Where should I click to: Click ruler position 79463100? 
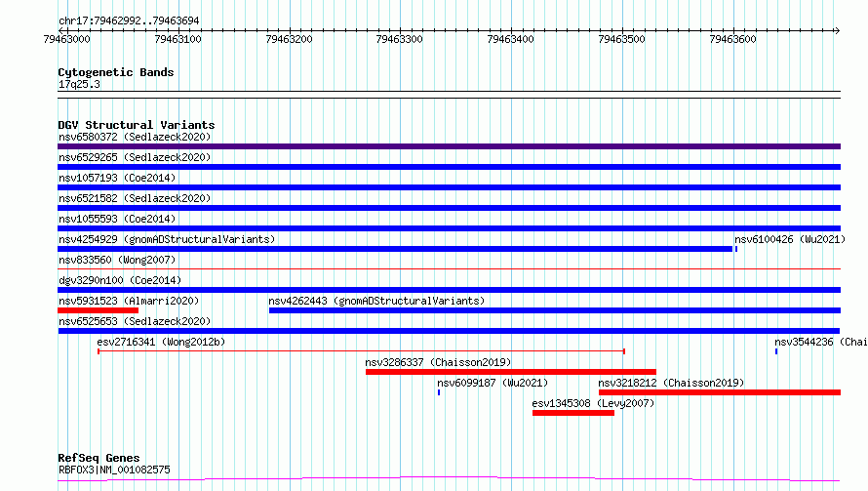(178, 39)
